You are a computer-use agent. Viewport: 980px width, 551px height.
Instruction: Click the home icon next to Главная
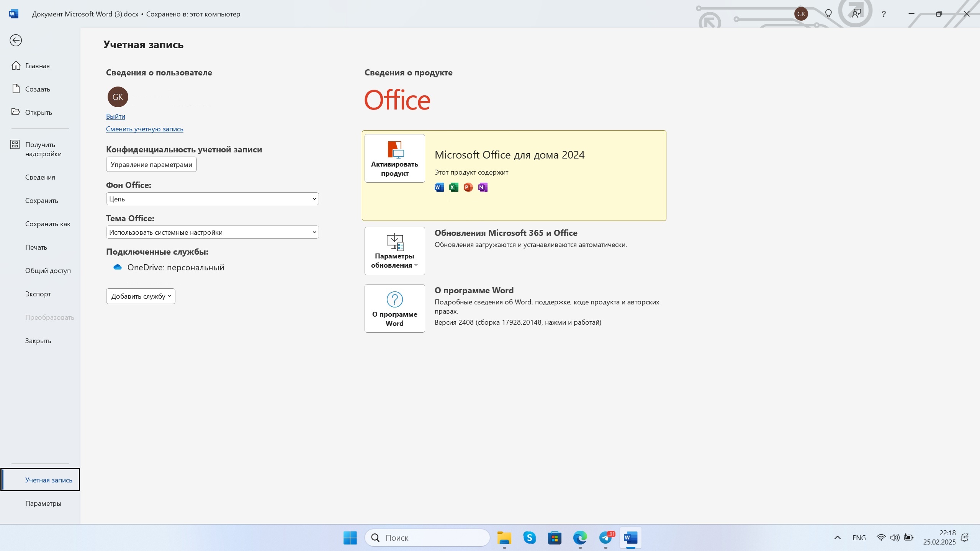tap(16, 65)
